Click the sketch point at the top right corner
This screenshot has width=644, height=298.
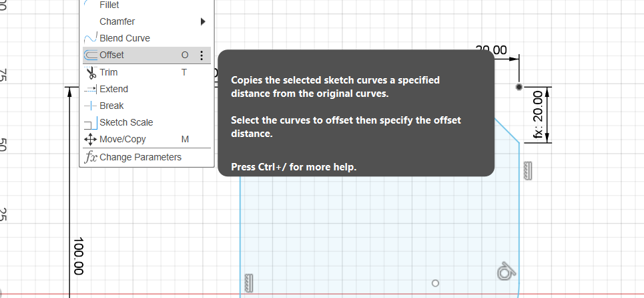pyautogui.click(x=519, y=87)
